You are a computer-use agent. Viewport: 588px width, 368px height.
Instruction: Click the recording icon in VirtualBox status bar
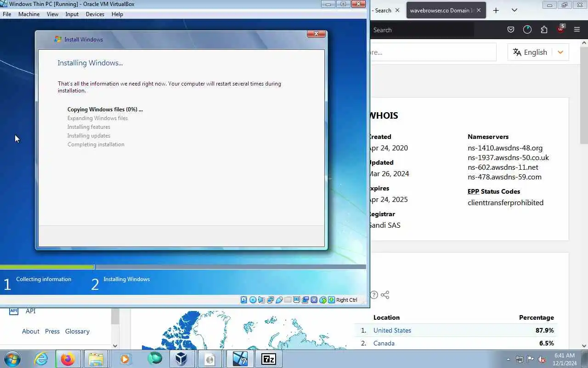point(305,300)
